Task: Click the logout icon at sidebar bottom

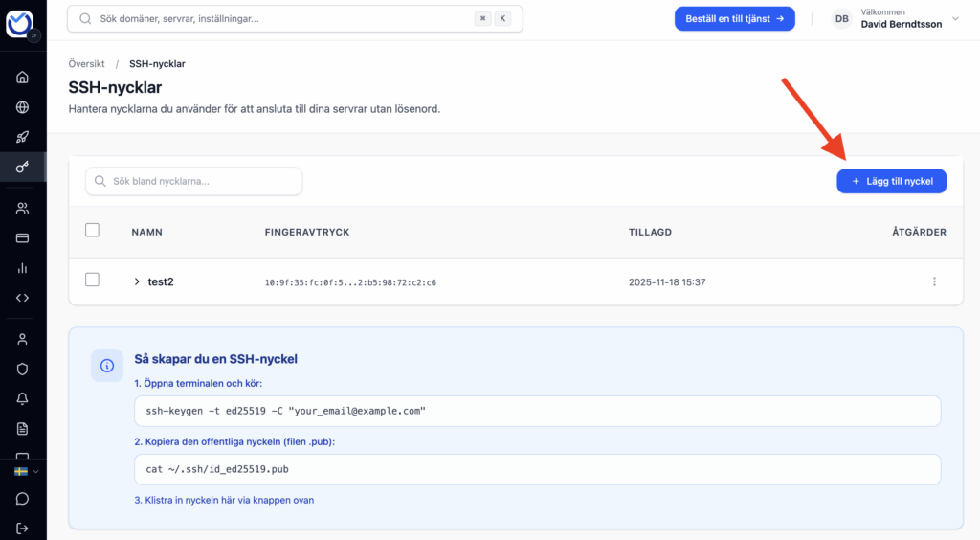Action: (x=23, y=528)
